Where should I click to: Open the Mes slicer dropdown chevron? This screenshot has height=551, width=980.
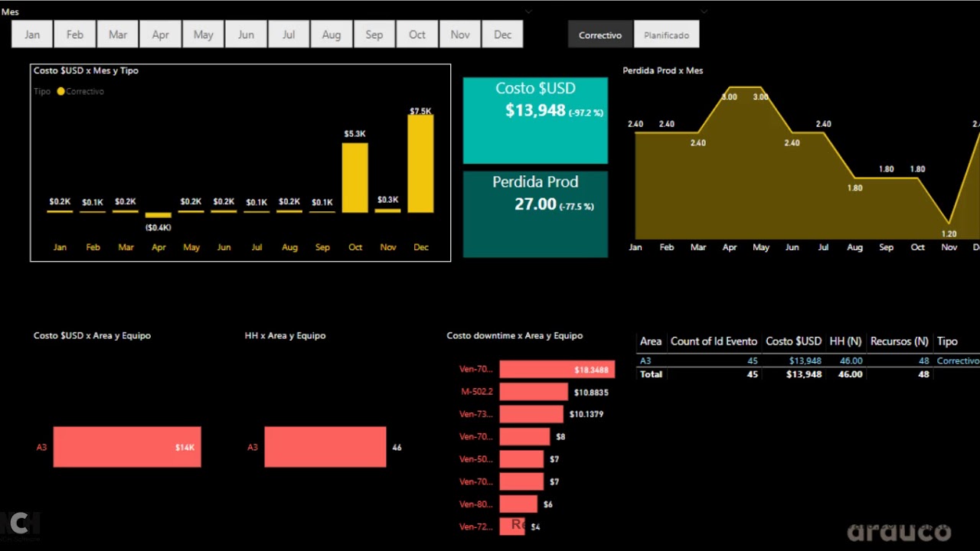pos(528,11)
